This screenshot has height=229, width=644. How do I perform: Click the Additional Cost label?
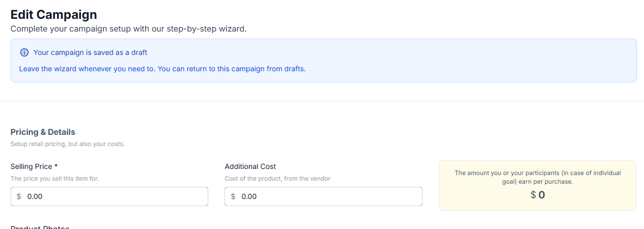[250, 166]
